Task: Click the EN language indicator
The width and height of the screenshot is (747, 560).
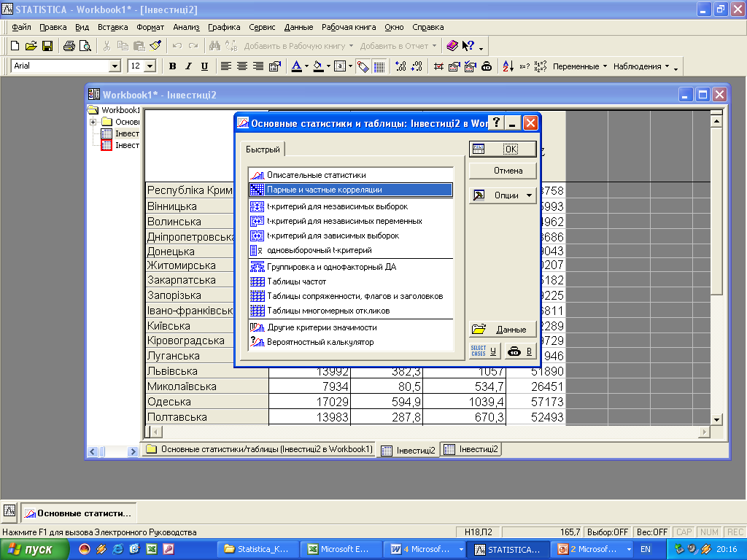Action: click(646, 549)
